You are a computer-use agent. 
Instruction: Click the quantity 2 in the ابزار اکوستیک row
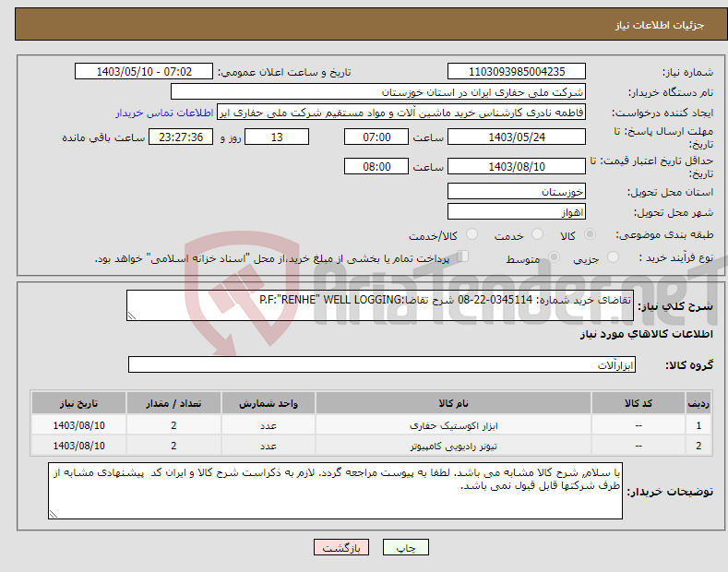[173, 425]
